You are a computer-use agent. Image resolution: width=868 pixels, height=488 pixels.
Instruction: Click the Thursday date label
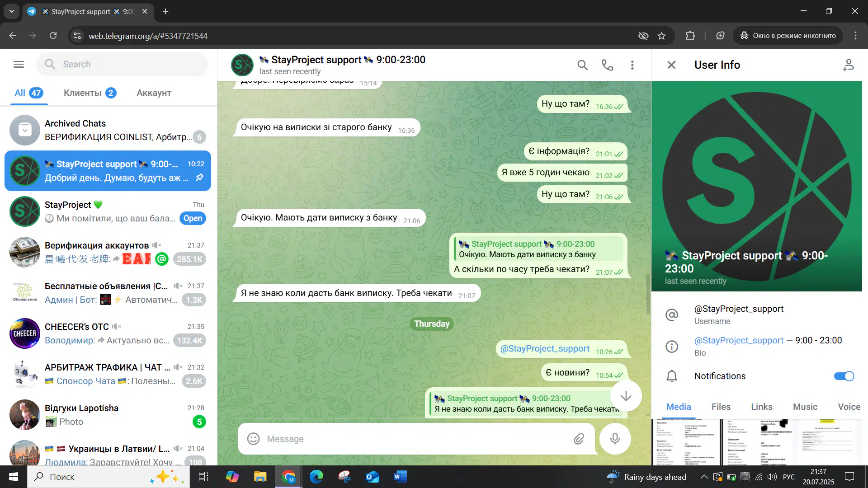tap(432, 324)
